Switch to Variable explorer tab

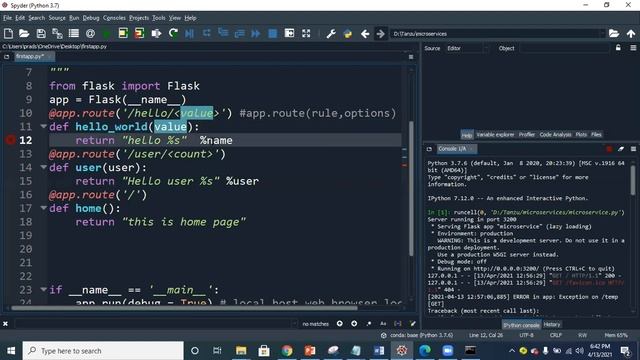point(495,134)
